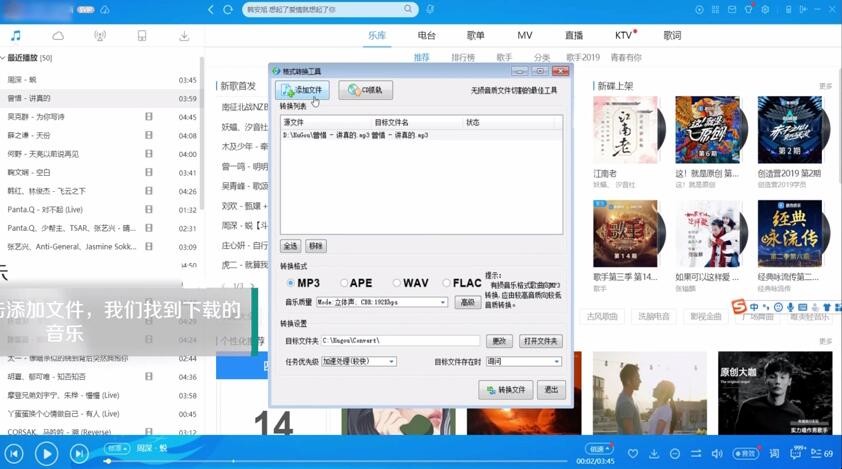
Task: Click the top search input field
Action: (x=322, y=9)
